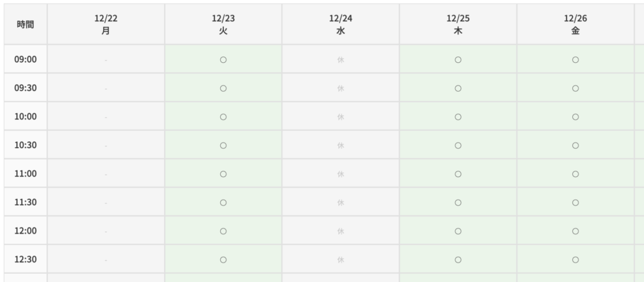Click the 休 closed cell at 09:00 on 12/24
This screenshot has height=282, width=644.
tap(341, 60)
